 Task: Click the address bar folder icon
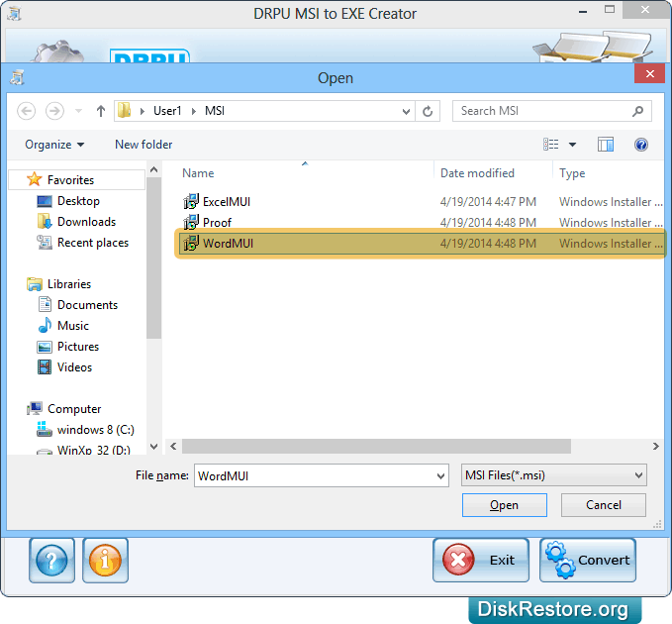(125, 111)
